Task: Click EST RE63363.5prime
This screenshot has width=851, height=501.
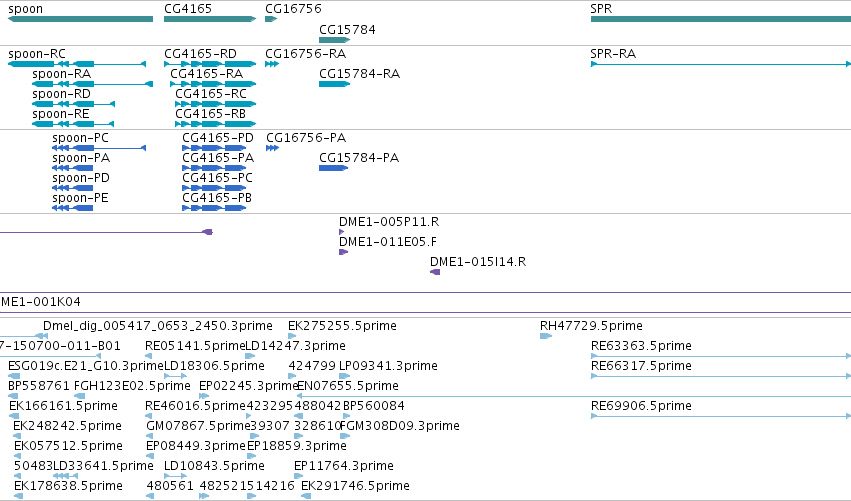Action: [x=641, y=346]
